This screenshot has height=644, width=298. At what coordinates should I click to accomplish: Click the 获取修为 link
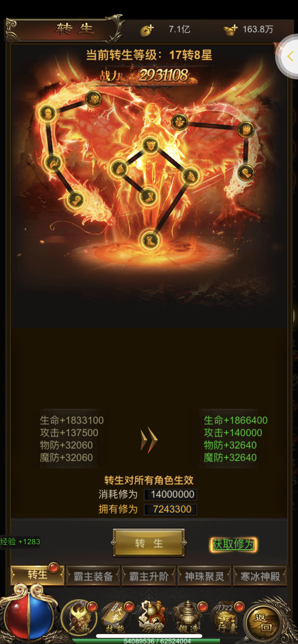(x=233, y=544)
